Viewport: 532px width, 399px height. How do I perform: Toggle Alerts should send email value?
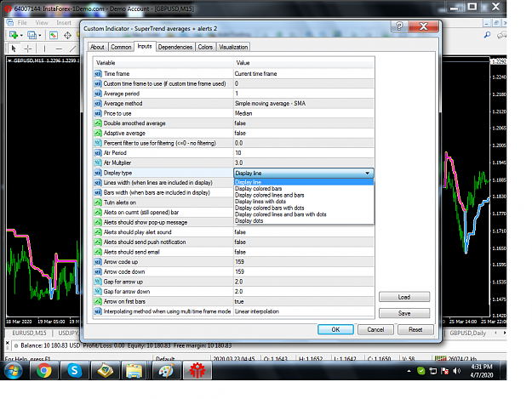tap(304, 252)
